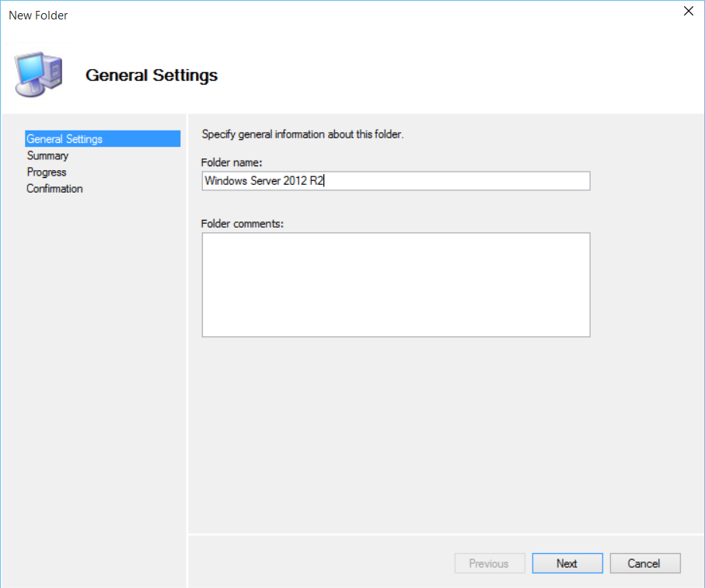
Task: Select the Progress step in sidebar
Action: (47, 172)
